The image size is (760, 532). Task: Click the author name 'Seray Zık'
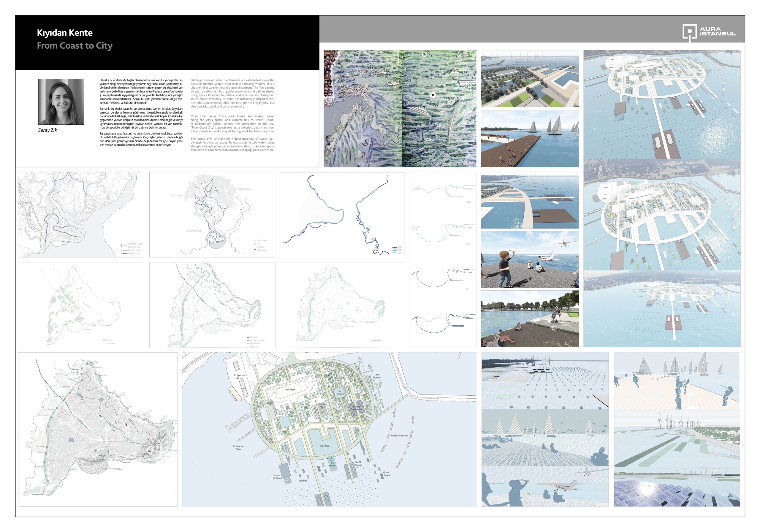[x=47, y=130]
